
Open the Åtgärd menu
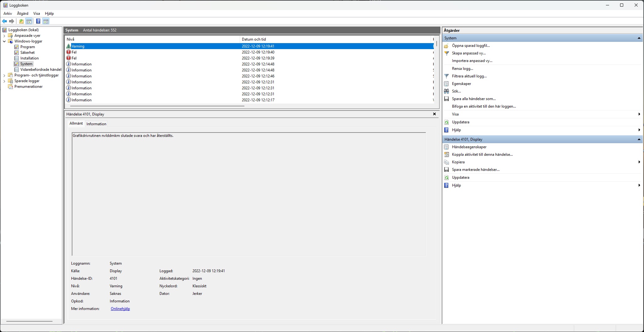23,14
